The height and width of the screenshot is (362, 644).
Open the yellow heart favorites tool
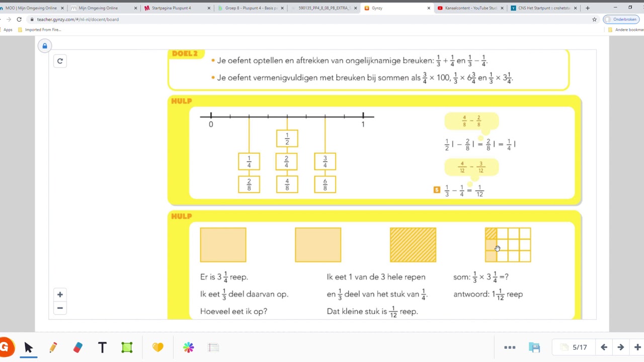pos(158,347)
